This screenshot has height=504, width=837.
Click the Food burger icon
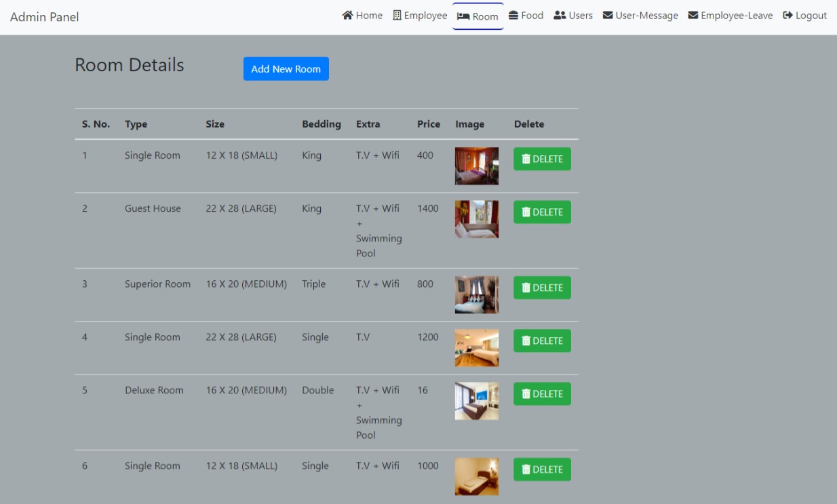pos(513,15)
